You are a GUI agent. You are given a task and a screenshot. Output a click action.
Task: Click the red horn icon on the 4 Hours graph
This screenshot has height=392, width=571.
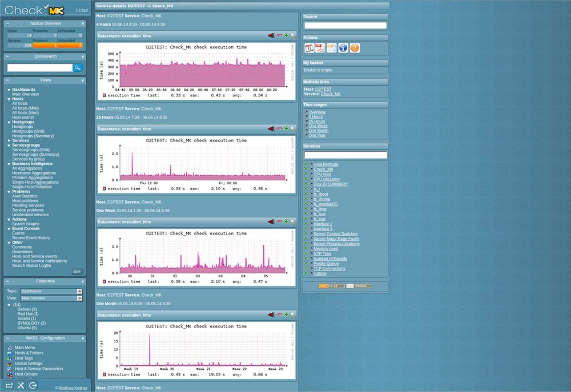pyautogui.click(x=271, y=36)
